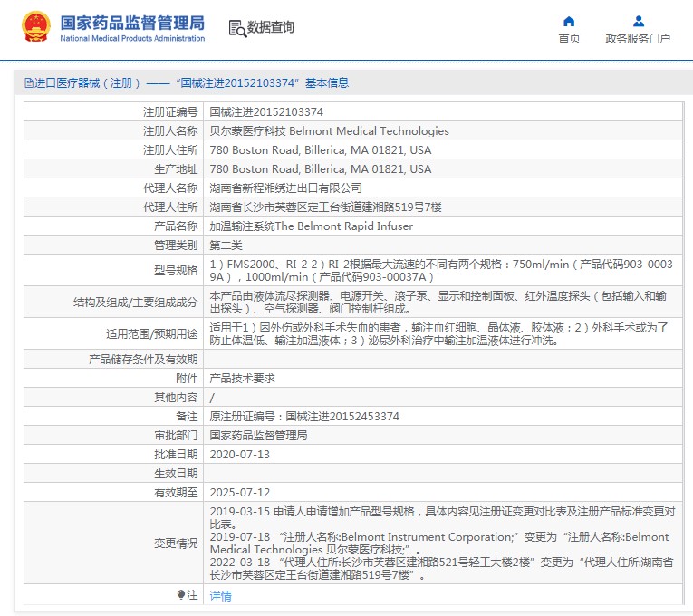
Task: Click the 代理人名称 row label
Action: coord(170,188)
